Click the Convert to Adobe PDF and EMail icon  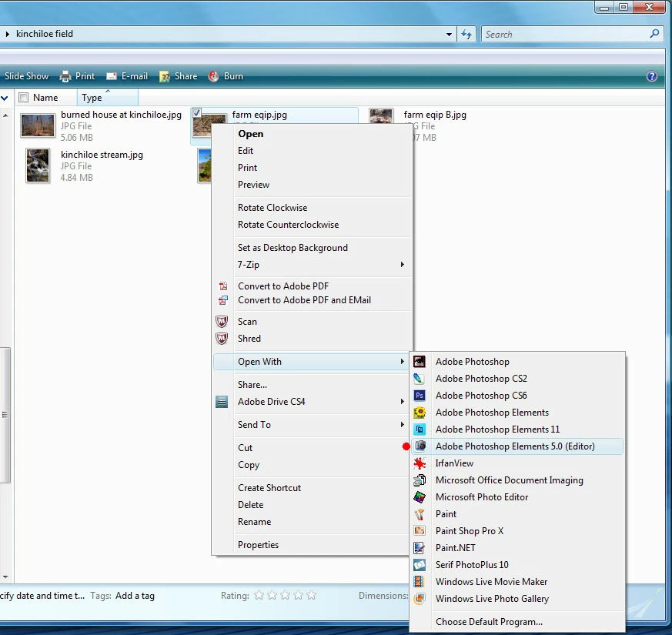coord(223,300)
